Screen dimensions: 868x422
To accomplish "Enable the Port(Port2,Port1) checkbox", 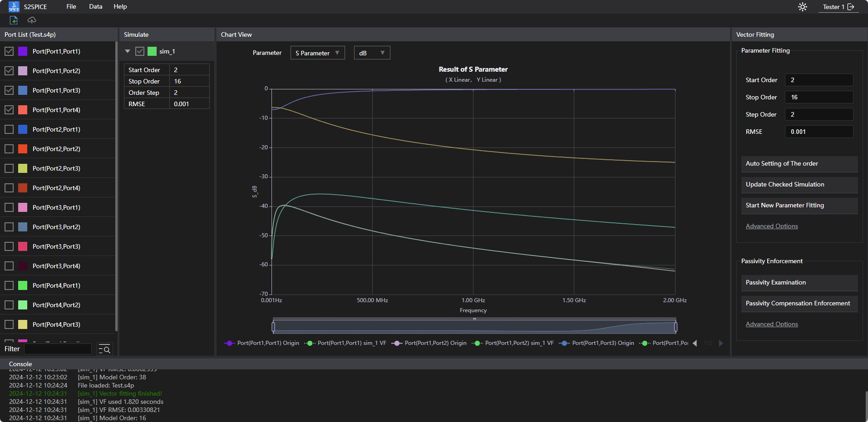I will click(9, 129).
